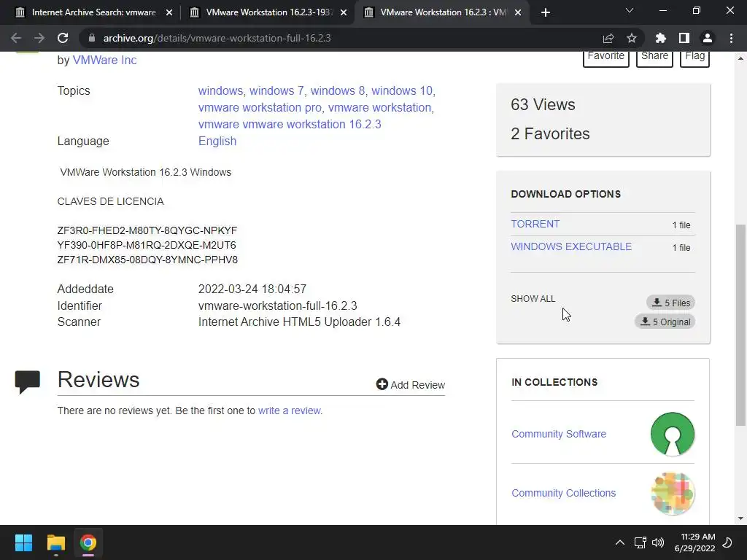Select the active VMware Workstation 16.2.3 tab
Screen dimensions: 747x560
click(x=443, y=12)
